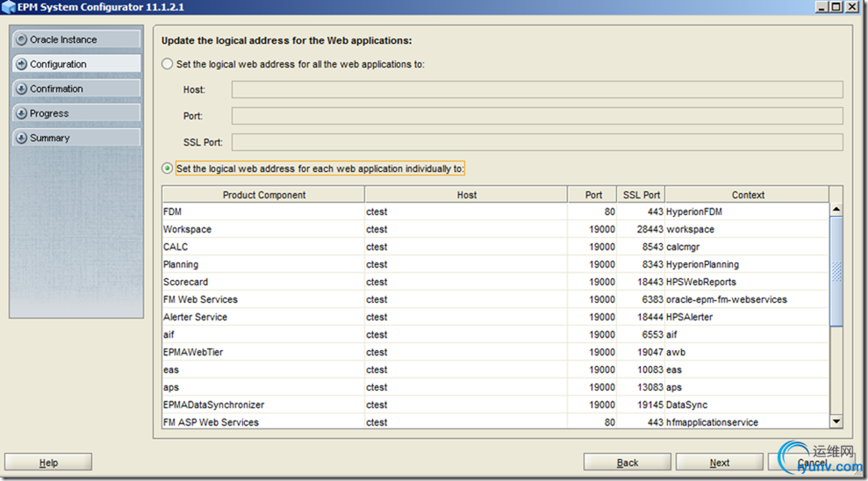Click the table scrollbar up arrow
Image resolution: width=868 pixels, height=481 pixels.
[836, 209]
